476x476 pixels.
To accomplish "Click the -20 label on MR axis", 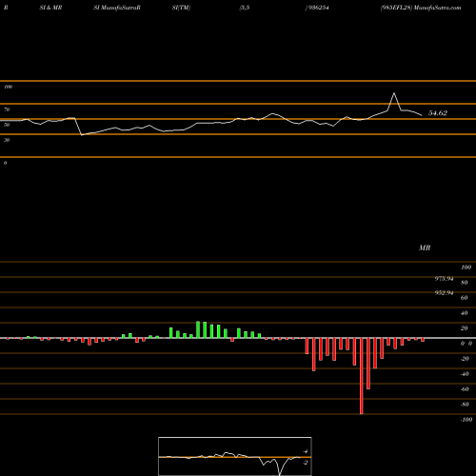I will (x=465, y=359).
